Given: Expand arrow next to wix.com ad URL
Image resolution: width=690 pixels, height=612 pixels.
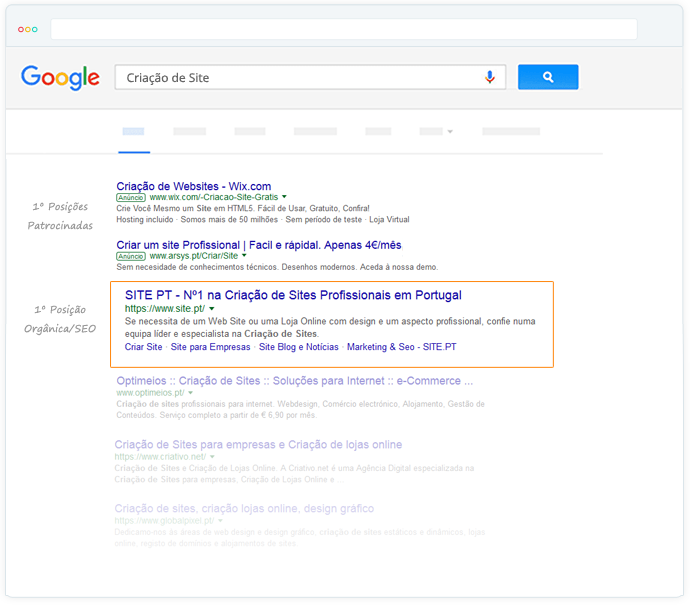Looking at the screenshot, I should (284, 197).
